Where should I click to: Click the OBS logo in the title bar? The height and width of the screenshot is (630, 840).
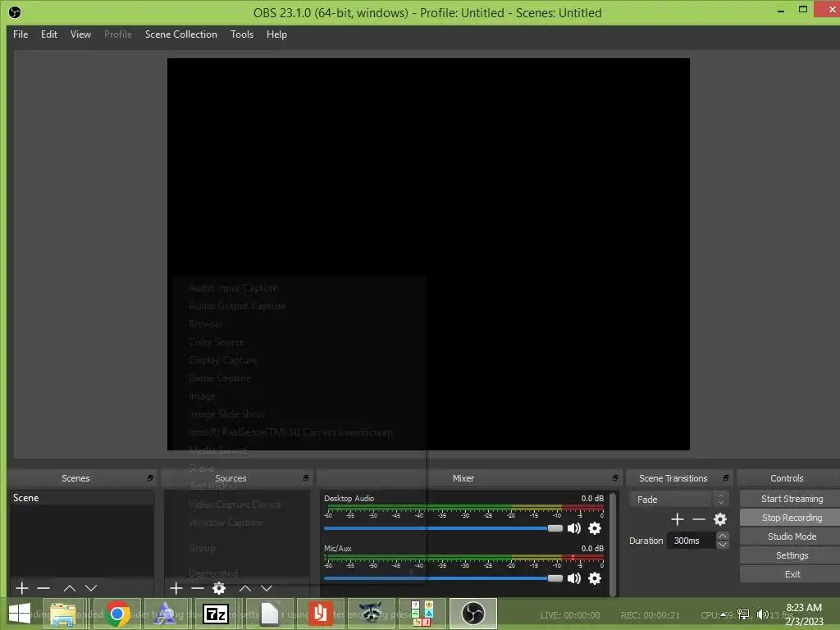(15, 12)
